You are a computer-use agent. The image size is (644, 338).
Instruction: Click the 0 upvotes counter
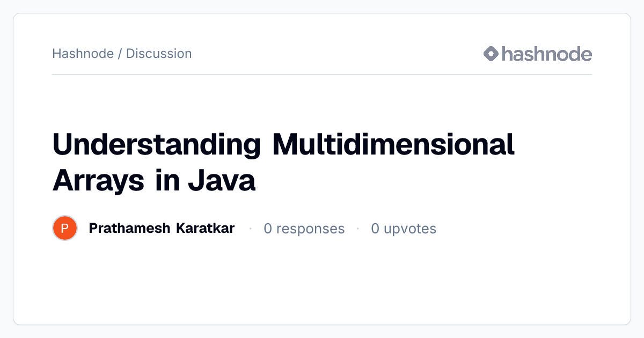point(404,229)
